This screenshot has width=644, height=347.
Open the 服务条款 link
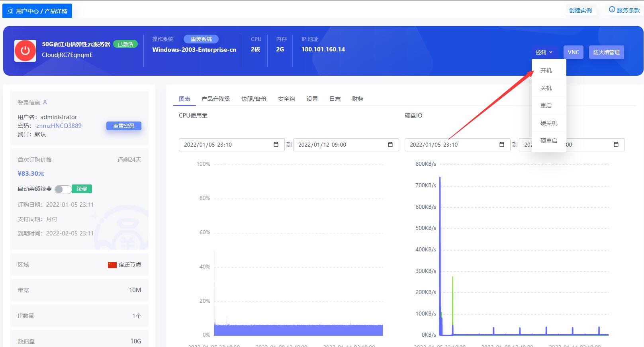tap(628, 10)
